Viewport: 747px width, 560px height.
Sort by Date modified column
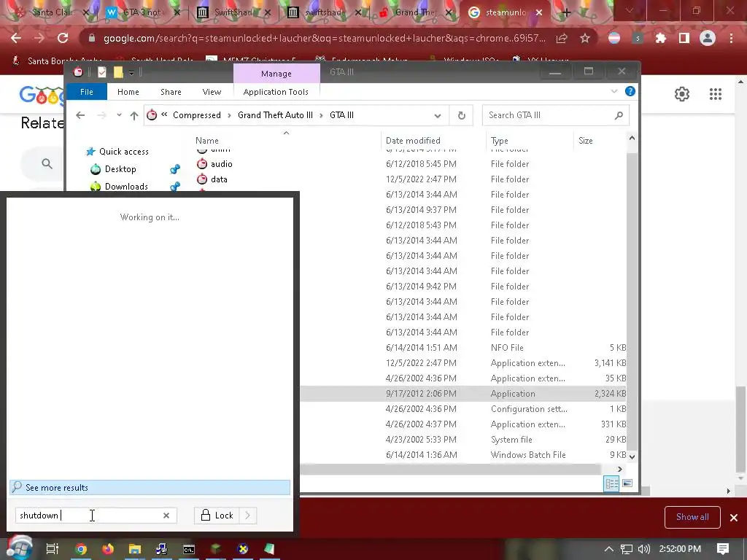[x=413, y=141]
